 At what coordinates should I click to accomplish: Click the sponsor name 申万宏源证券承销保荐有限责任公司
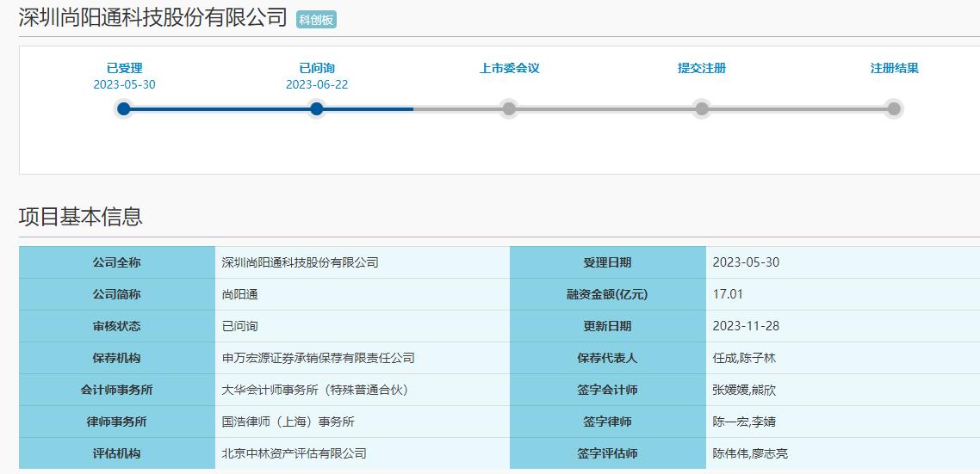coord(318,358)
